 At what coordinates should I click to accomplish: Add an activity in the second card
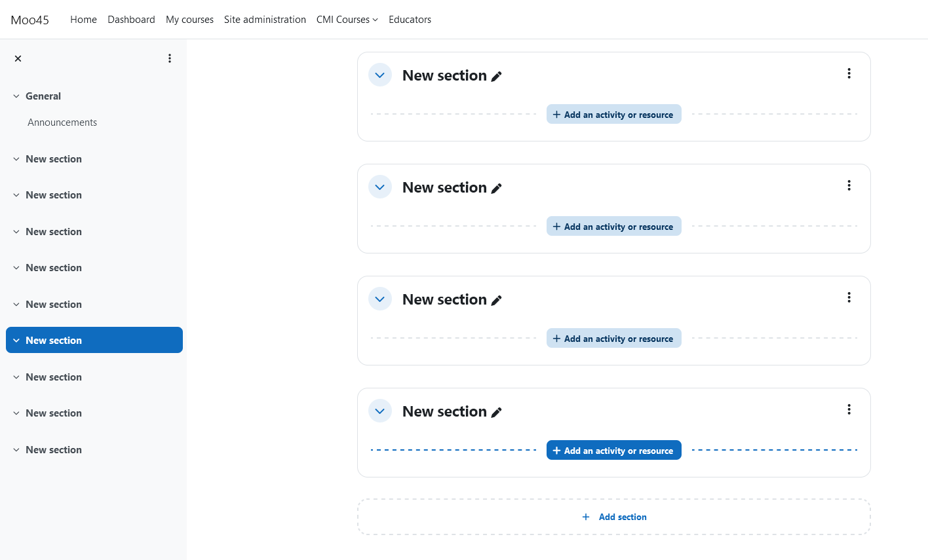[614, 227]
